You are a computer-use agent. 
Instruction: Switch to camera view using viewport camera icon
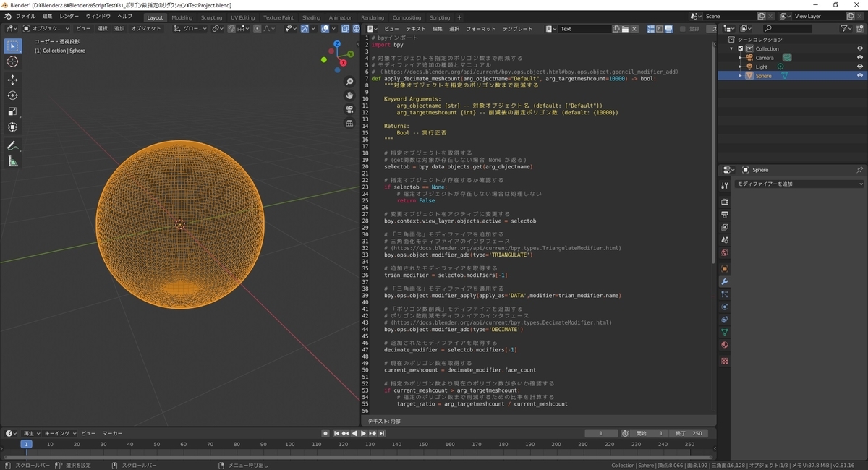[349, 109]
